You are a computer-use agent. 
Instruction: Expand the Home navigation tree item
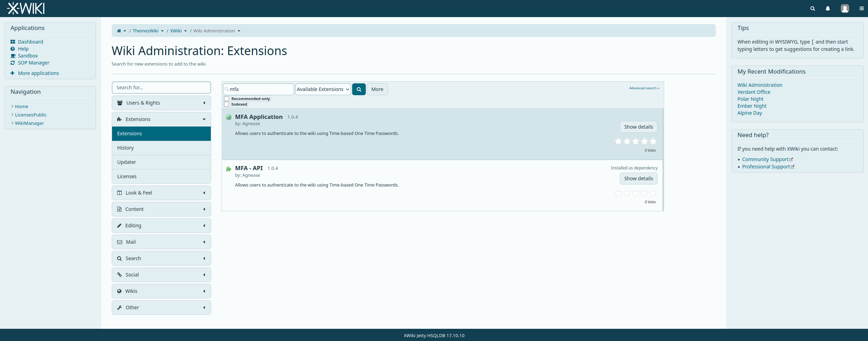[13, 106]
